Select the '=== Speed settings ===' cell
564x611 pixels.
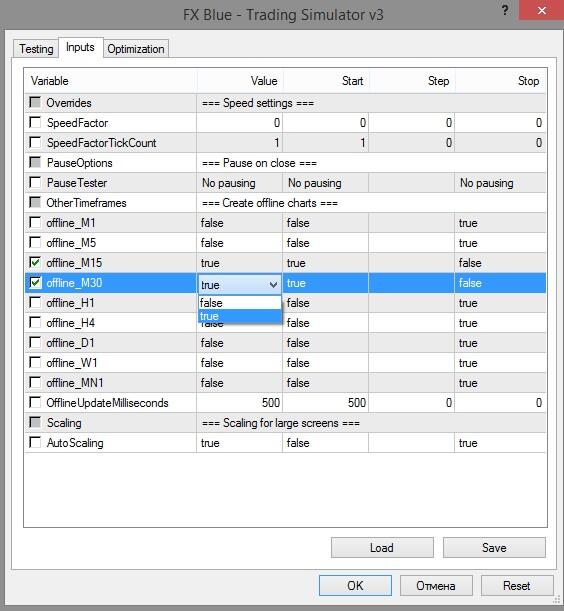click(x=371, y=103)
